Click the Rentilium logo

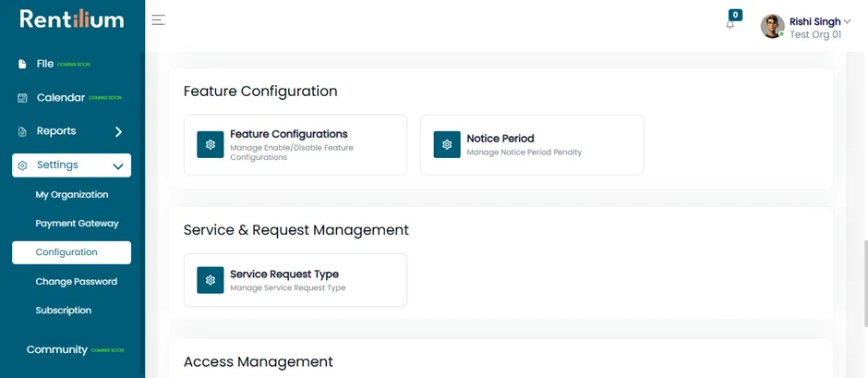tap(72, 19)
